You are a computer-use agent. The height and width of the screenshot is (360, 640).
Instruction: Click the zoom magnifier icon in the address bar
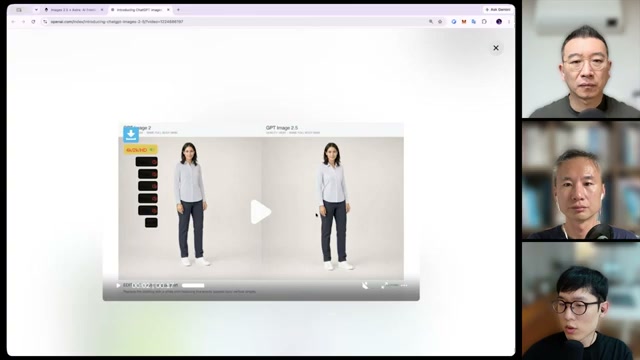(431, 22)
